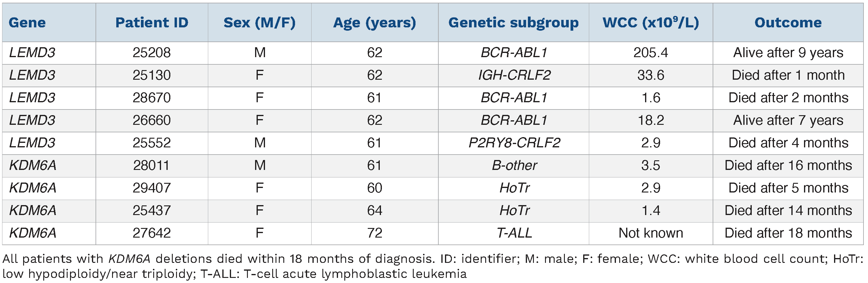Screen dimensions: 868x283
Task: Select the WCC column header
Action: pyautogui.click(x=650, y=23)
